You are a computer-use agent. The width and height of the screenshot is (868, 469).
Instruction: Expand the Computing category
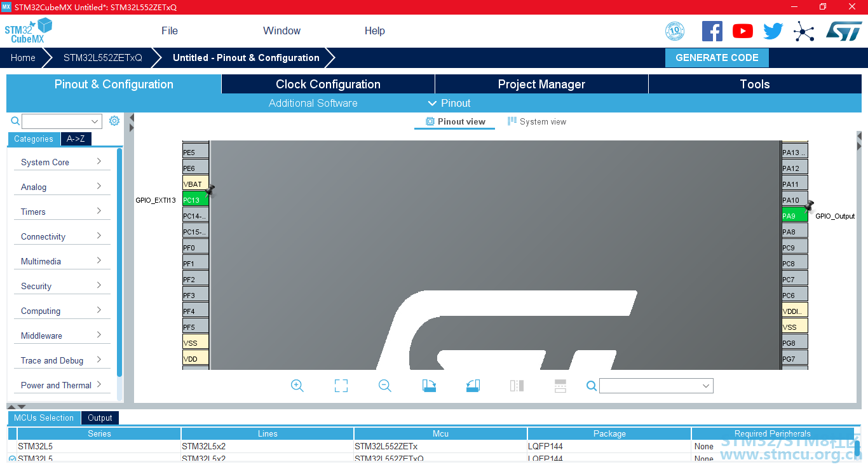[62, 311]
